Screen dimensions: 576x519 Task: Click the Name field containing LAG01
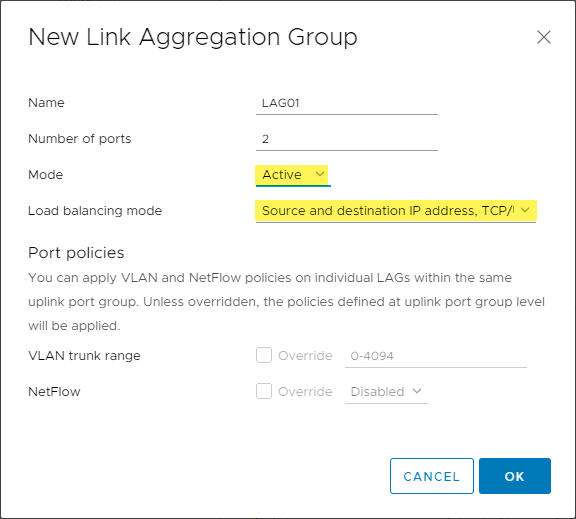pyautogui.click(x=346, y=103)
